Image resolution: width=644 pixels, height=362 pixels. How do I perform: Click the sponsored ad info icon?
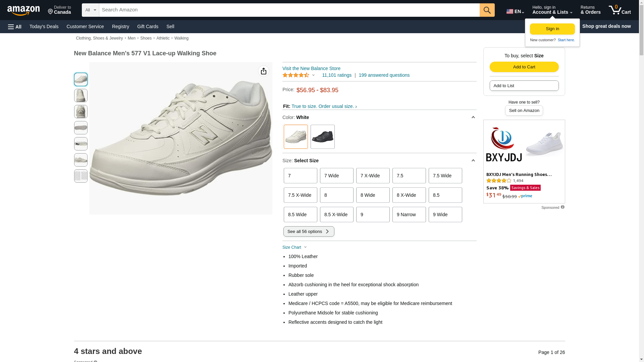[562, 207]
